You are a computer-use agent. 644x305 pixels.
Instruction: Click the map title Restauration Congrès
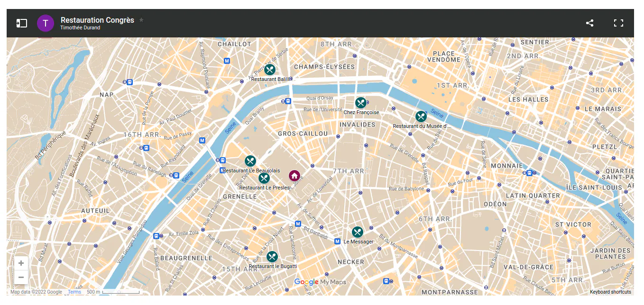coord(97,20)
